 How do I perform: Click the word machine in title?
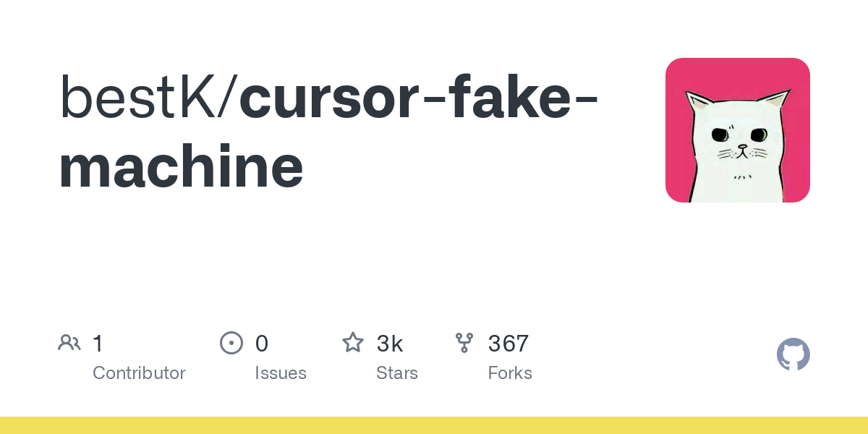tap(181, 166)
